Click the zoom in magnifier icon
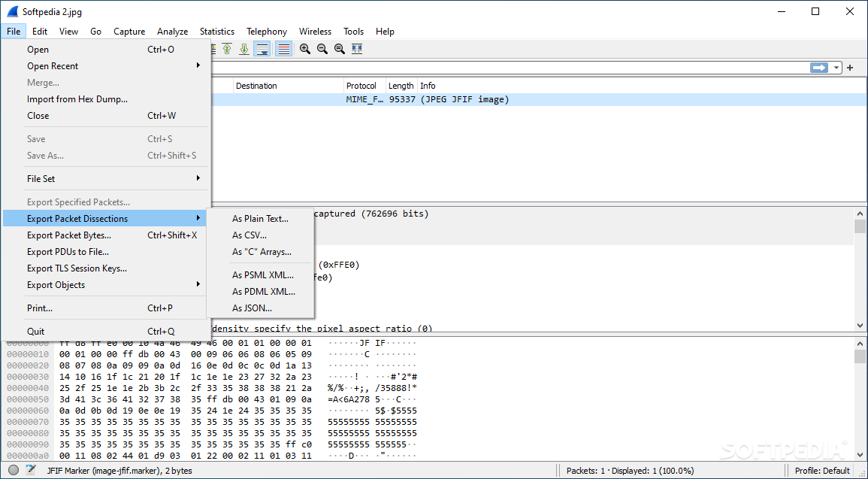 point(304,49)
